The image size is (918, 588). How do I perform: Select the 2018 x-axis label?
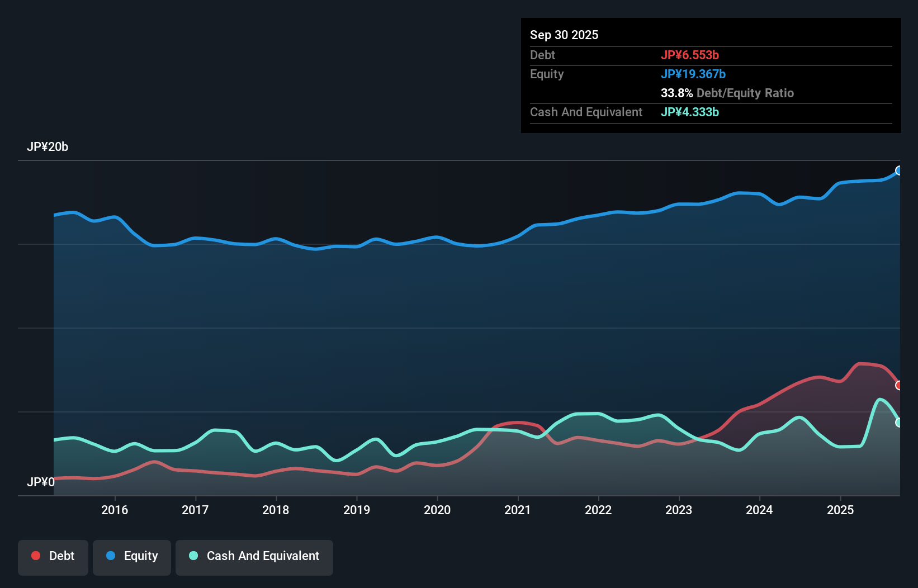pos(276,510)
